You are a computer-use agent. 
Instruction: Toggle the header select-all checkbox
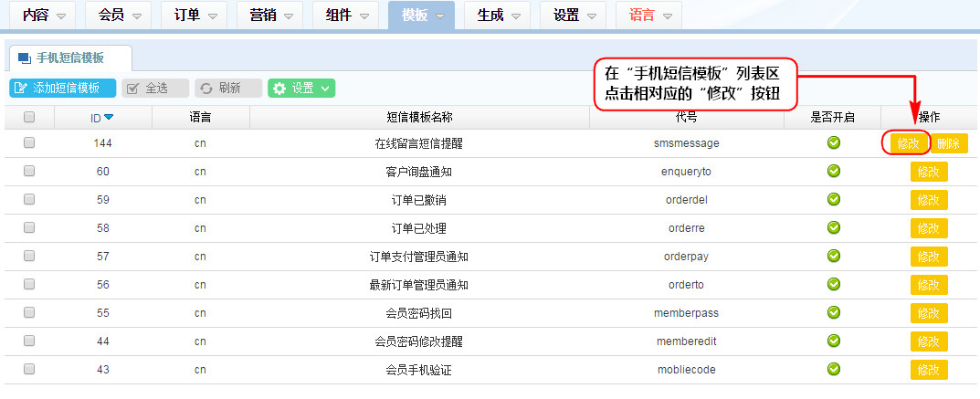(29, 117)
